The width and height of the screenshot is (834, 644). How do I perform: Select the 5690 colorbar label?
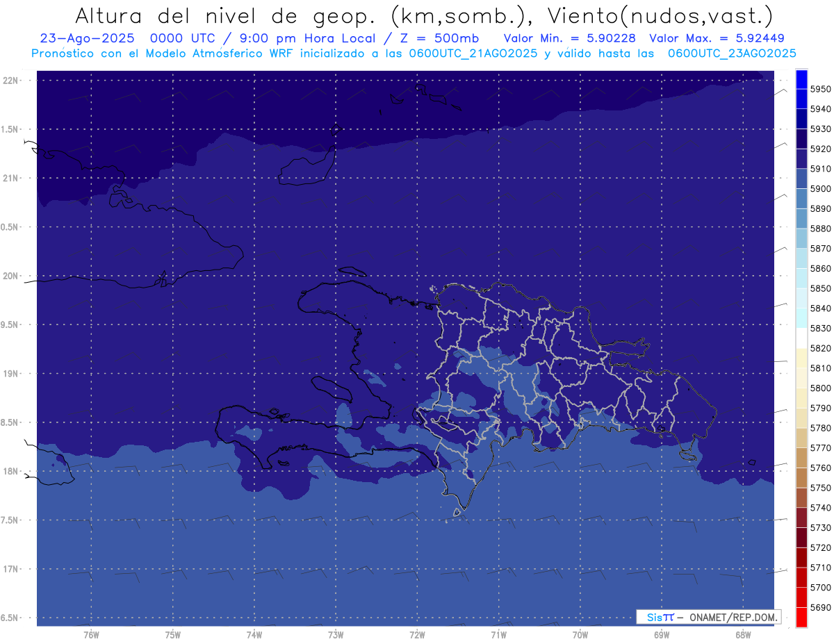click(x=820, y=607)
